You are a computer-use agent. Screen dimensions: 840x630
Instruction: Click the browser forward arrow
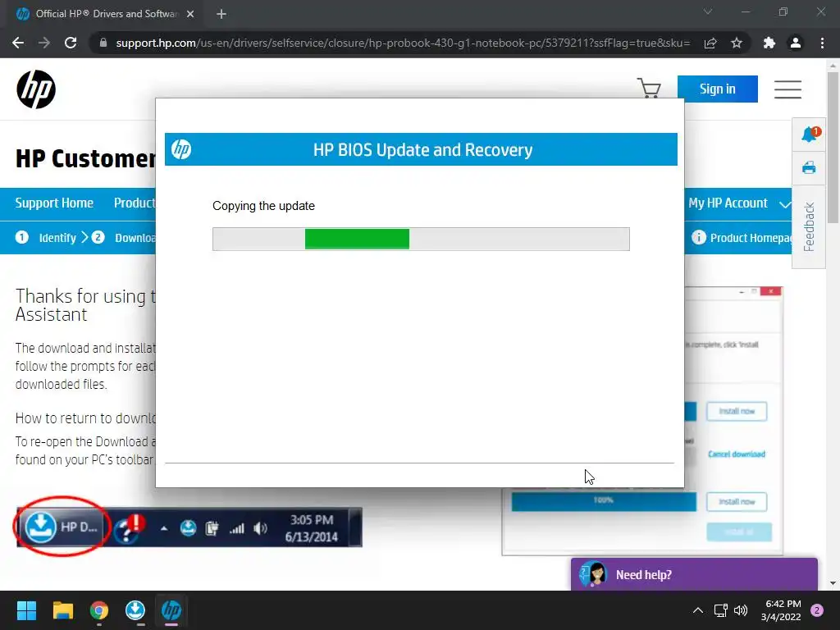tap(44, 43)
